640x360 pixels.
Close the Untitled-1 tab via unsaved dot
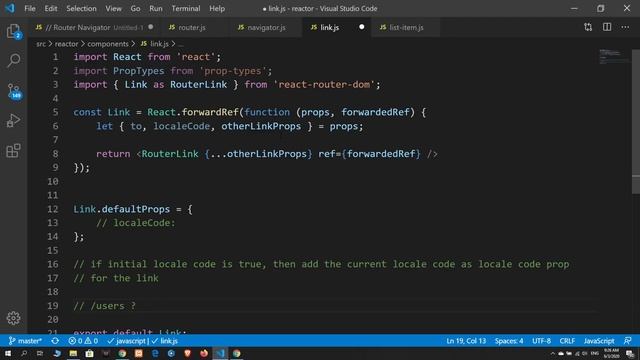pos(151,27)
